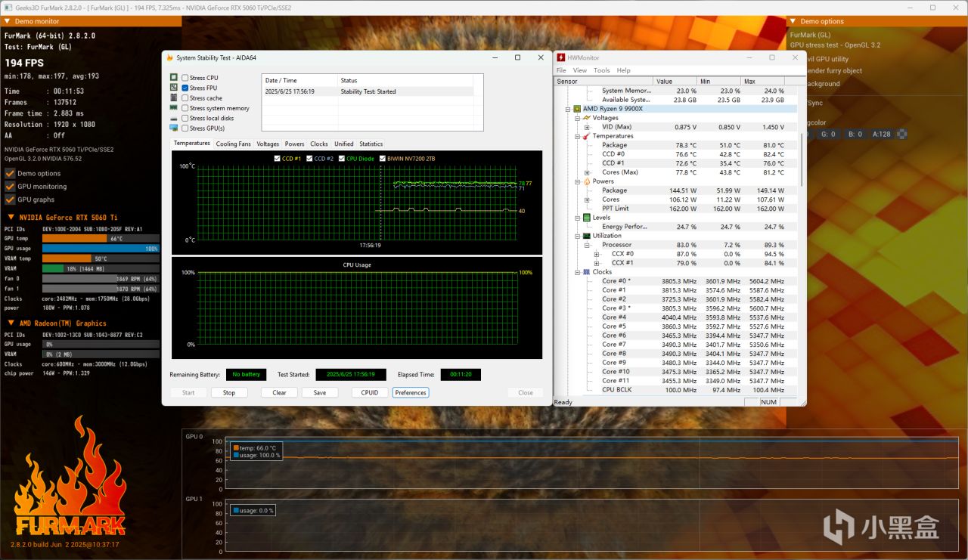
Task: Open the HWMonitor File menu
Action: coord(561,70)
